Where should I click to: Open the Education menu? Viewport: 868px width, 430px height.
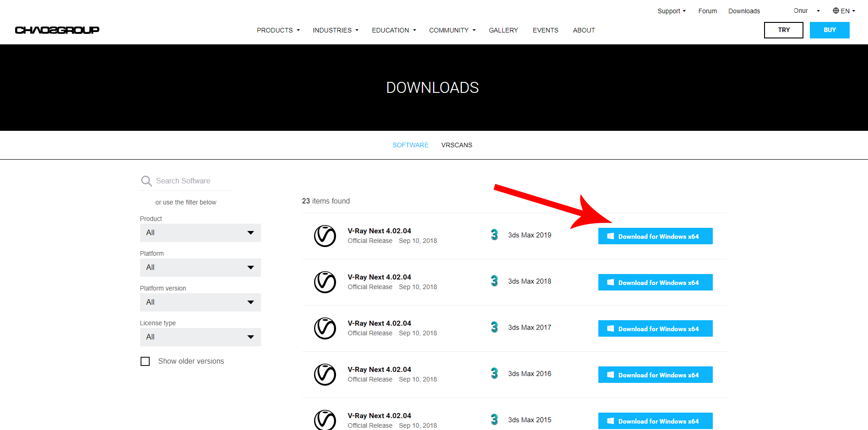pyautogui.click(x=394, y=30)
